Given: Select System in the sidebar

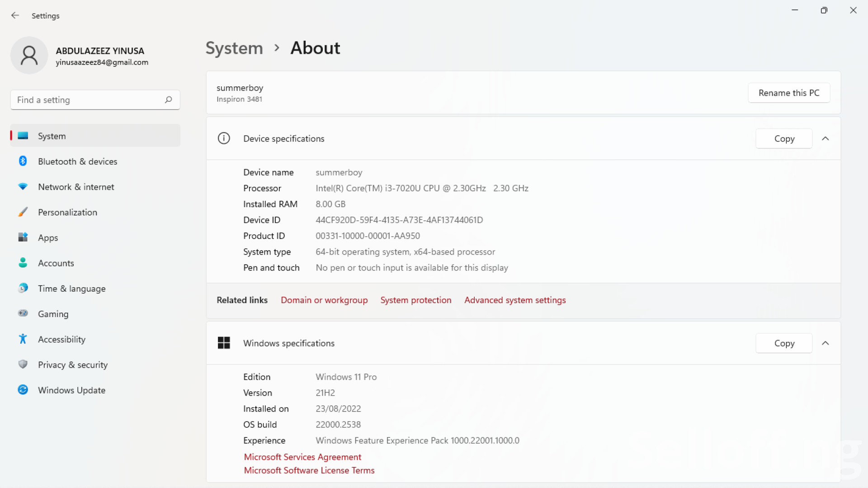Looking at the screenshot, I should [x=95, y=136].
